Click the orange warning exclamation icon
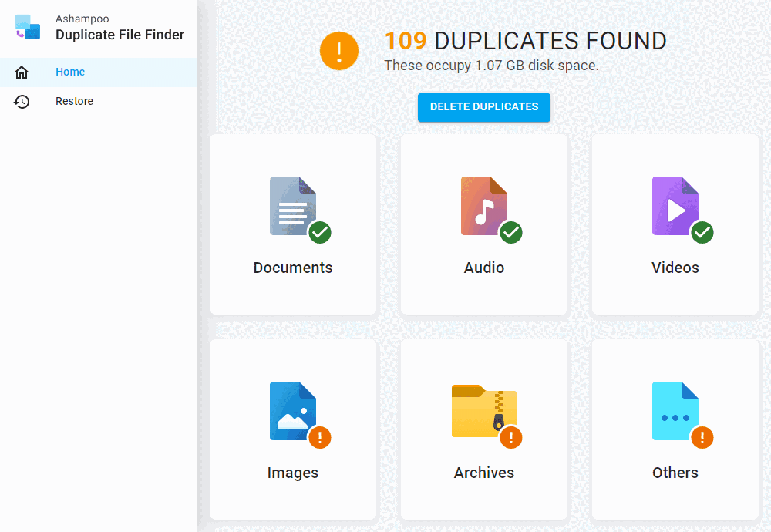 (x=339, y=51)
